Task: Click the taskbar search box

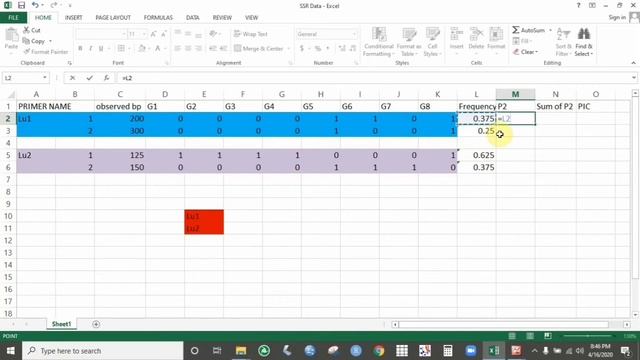Action: 103,351
